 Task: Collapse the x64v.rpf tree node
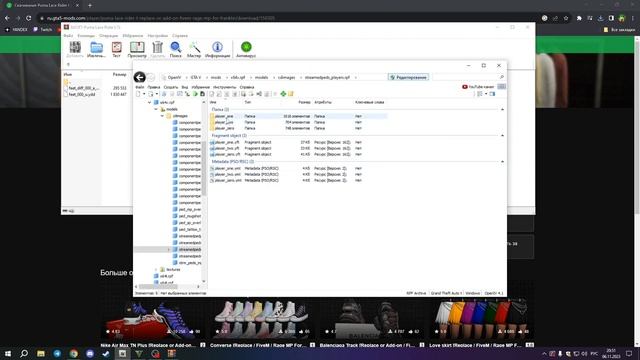[149, 102]
